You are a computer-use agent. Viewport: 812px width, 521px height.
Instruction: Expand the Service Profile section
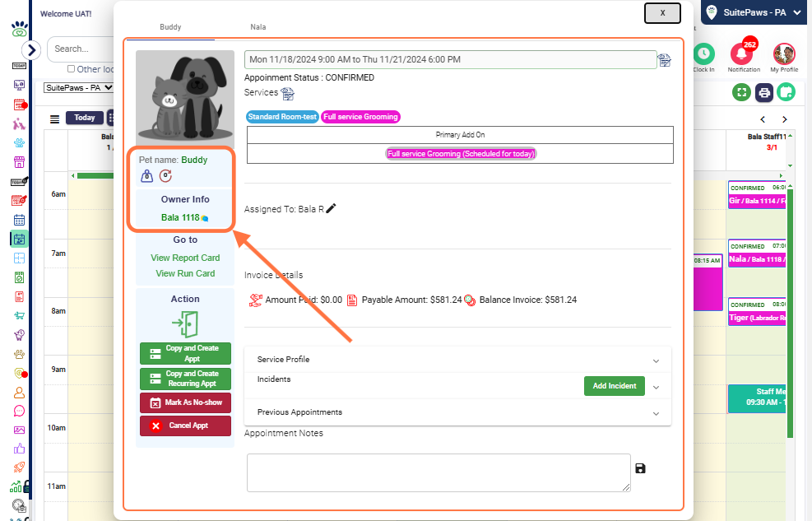(656, 361)
